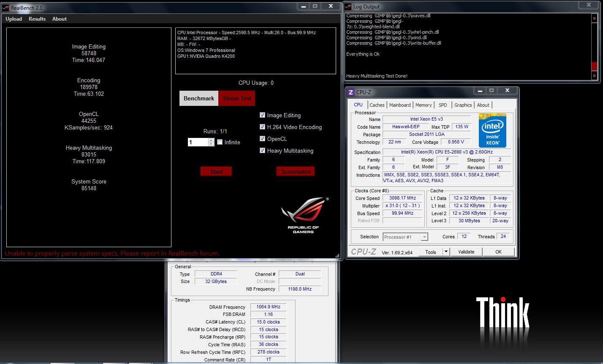Click the Level 3 cache value 30 MBytes

pyautogui.click(x=470, y=221)
